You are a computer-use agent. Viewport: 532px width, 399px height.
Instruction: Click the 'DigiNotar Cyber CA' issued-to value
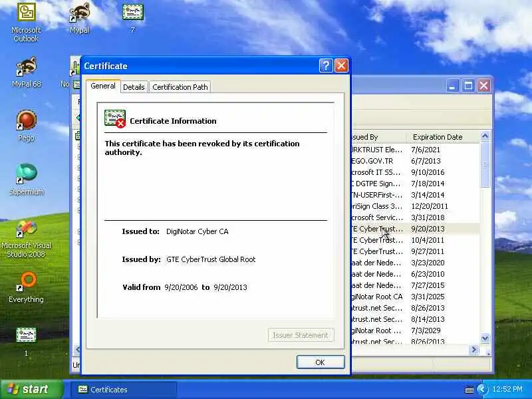pyautogui.click(x=197, y=231)
